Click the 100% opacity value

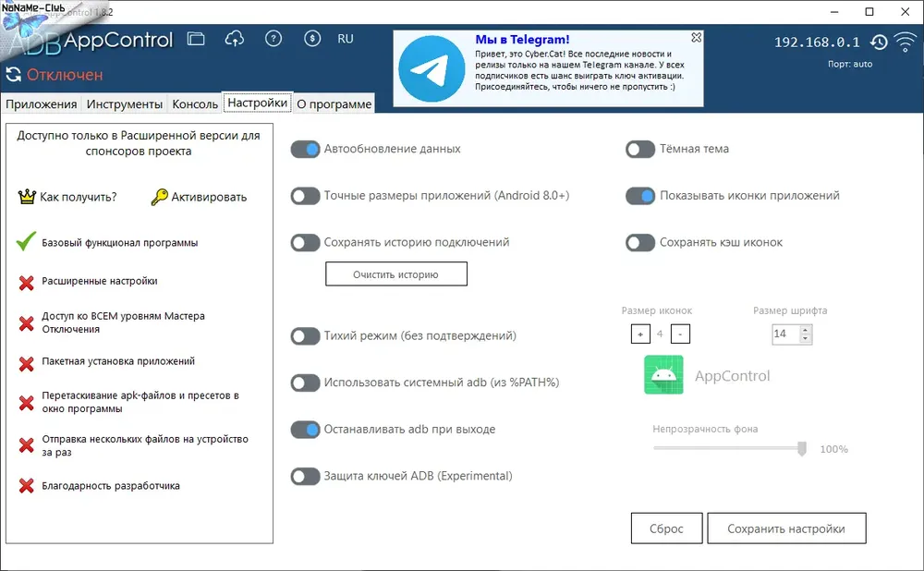(833, 449)
